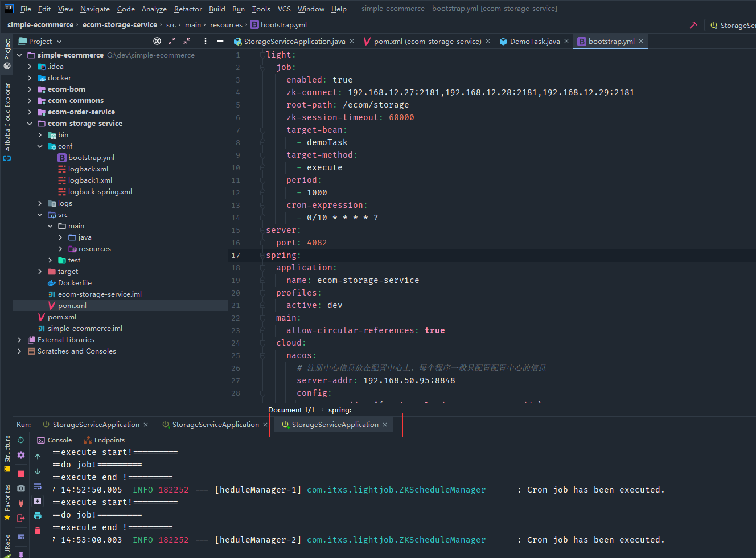Click ecom-storage-service in the breadcrumb path

120,25
